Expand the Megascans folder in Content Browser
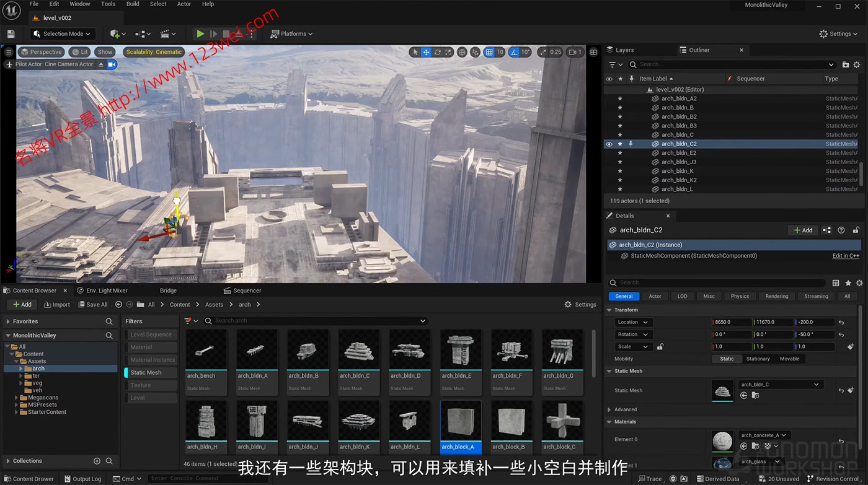This screenshot has width=868, height=485. pyautogui.click(x=17, y=397)
